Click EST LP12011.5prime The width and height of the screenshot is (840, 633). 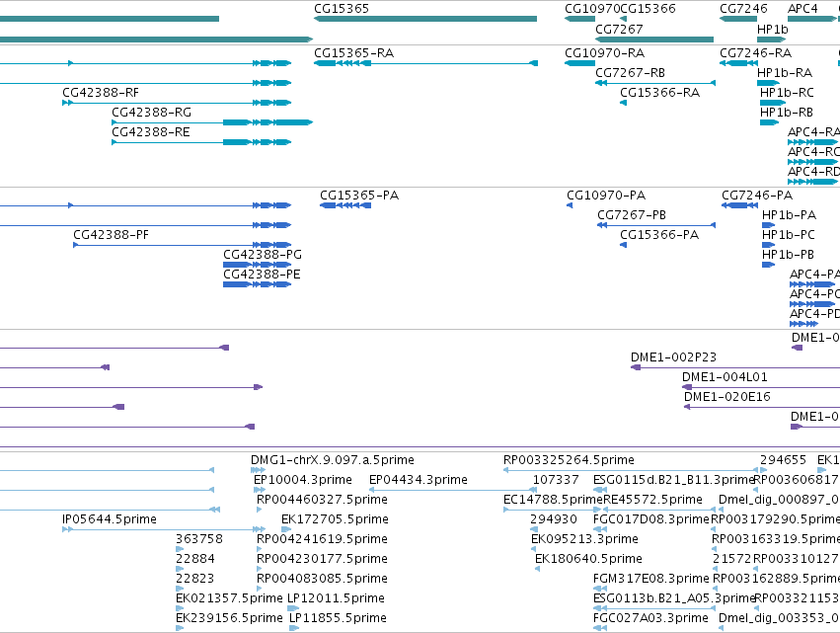coord(336,598)
